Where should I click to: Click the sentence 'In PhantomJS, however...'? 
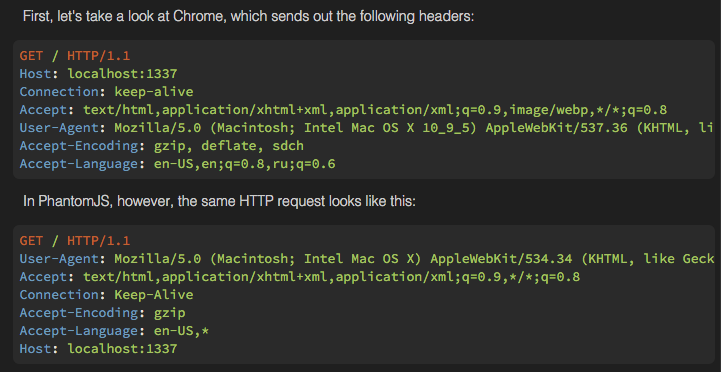pyautogui.click(x=219, y=201)
